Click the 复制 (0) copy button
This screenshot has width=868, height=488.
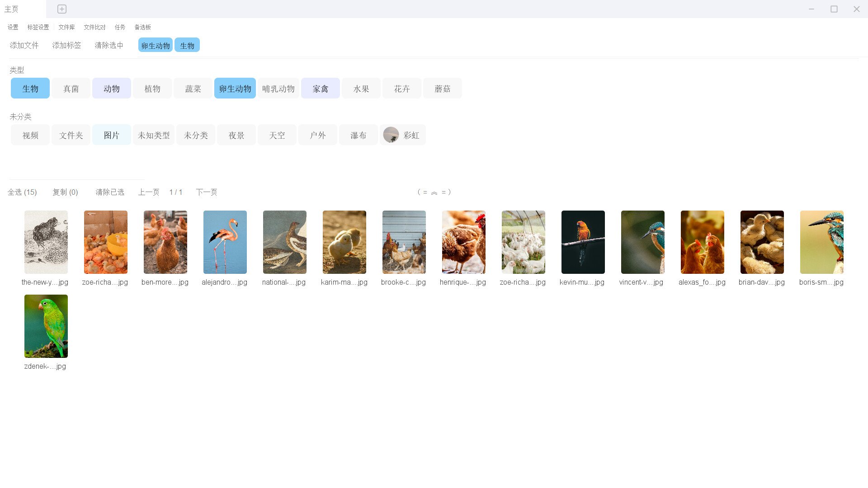[x=65, y=192]
